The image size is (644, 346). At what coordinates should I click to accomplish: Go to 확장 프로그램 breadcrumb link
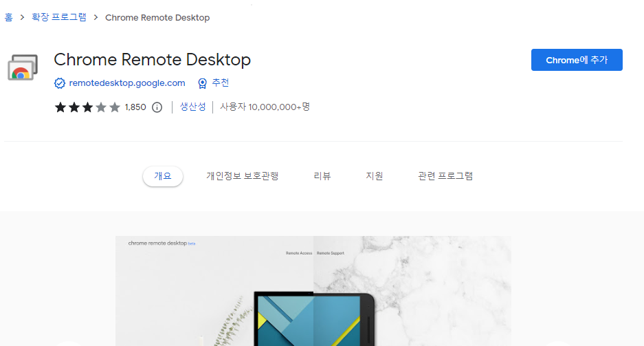[x=59, y=17]
